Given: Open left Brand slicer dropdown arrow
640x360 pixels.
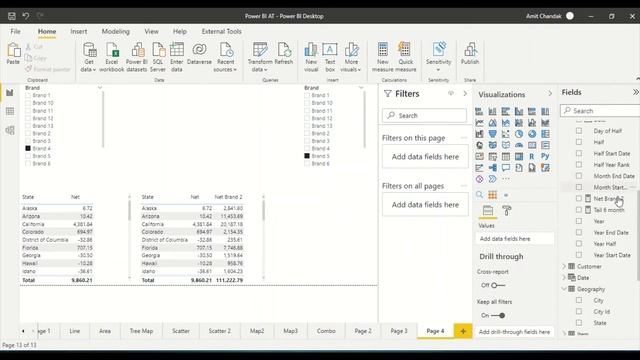Looking at the screenshot, I should coord(100,88).
